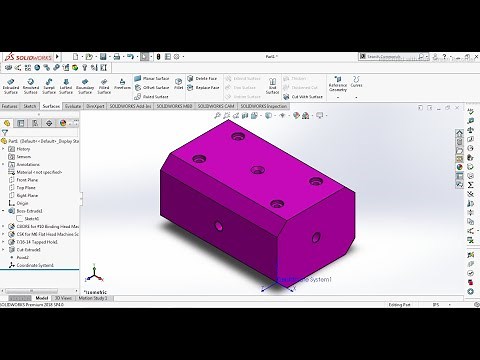
Task: Expand the SOLIDWORKS menu flyout arrow
Action: [x=57, y=57]
